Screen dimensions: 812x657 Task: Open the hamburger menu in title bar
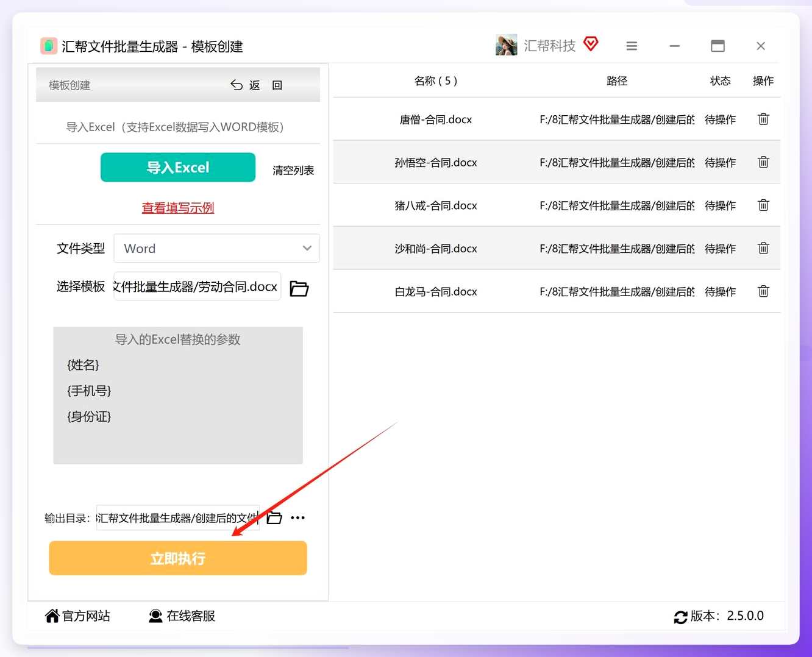[x=632, y=46]
